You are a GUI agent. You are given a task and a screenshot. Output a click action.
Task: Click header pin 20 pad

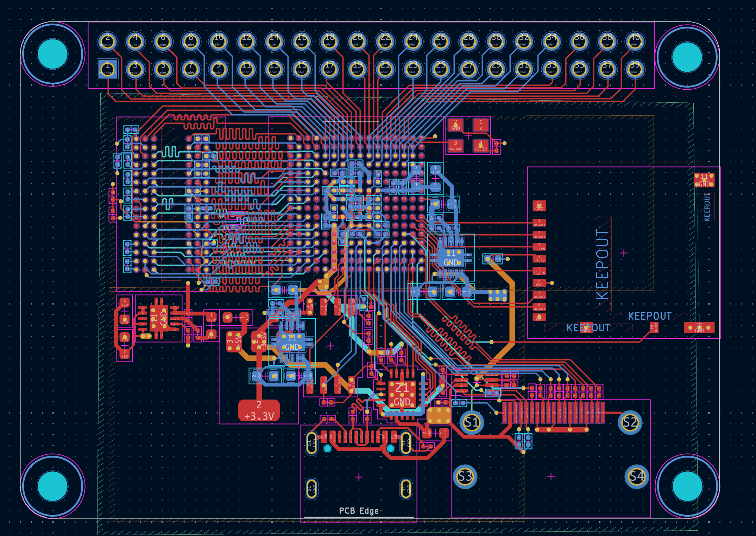point(357,41)
